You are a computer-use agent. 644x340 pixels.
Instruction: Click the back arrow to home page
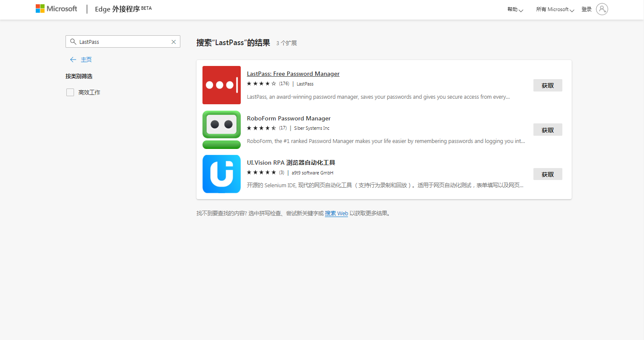coord(73,60)
